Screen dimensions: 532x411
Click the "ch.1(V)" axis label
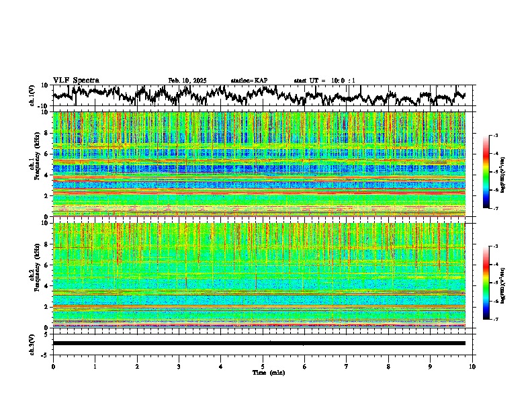pyautogui.click(x=32, y=95)
